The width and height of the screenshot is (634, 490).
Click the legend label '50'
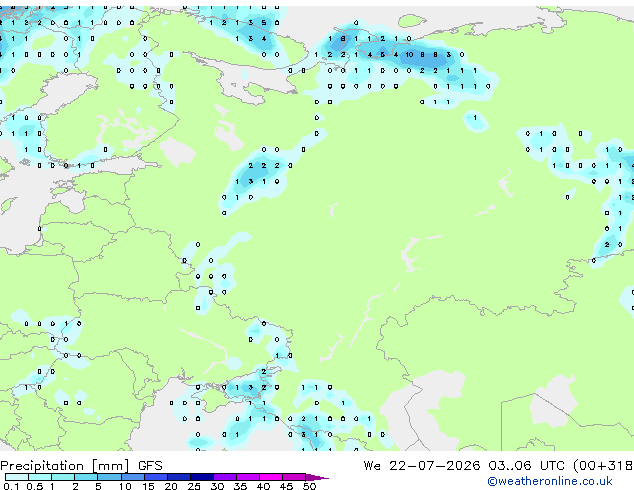tap(309, 486)
